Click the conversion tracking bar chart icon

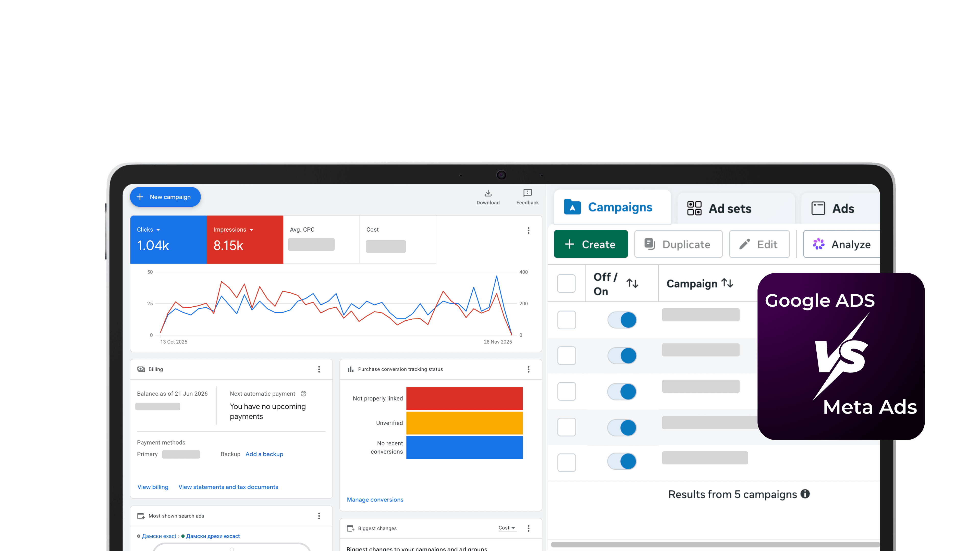tap(350, 369)
